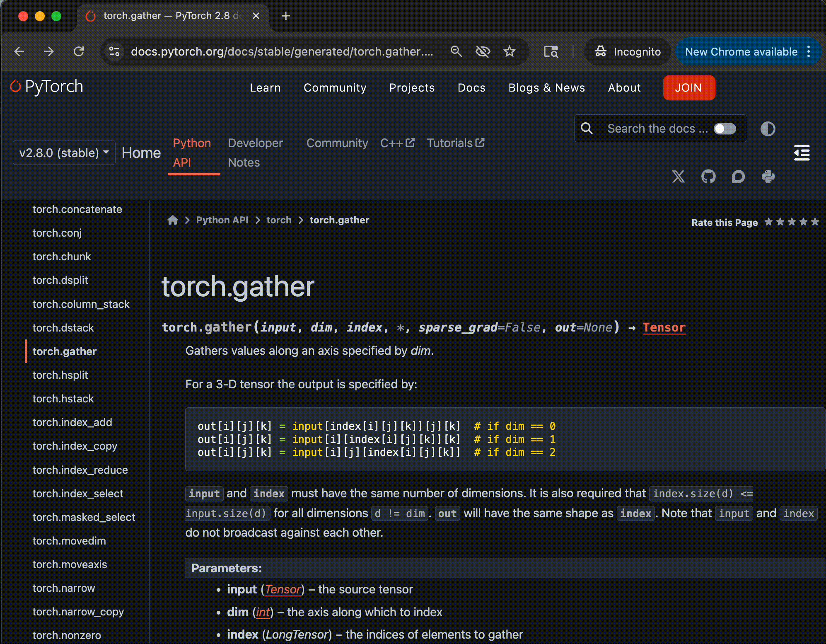Screen dimensions: 826x644
Task: Toggle dark mode with the contrast icon
Action: tap(768, 129)
